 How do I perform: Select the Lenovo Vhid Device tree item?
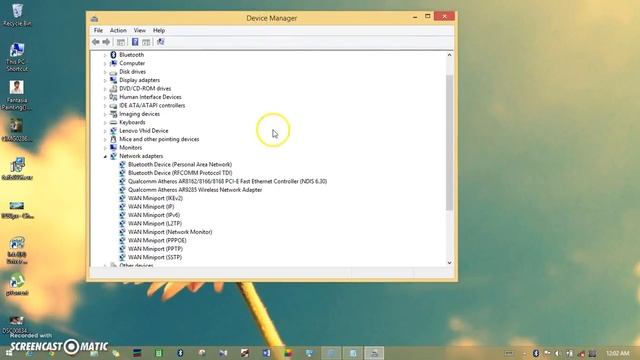coord(144,131)
